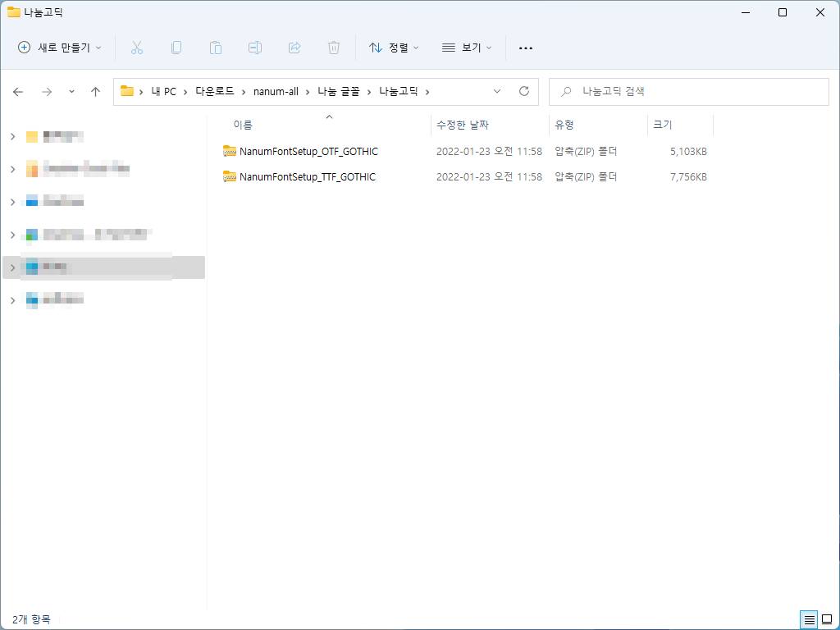The width and height of the screenshot is (840, 630).
Task: Expand the address bar history dropdown
Action: (x=497, y=91)
